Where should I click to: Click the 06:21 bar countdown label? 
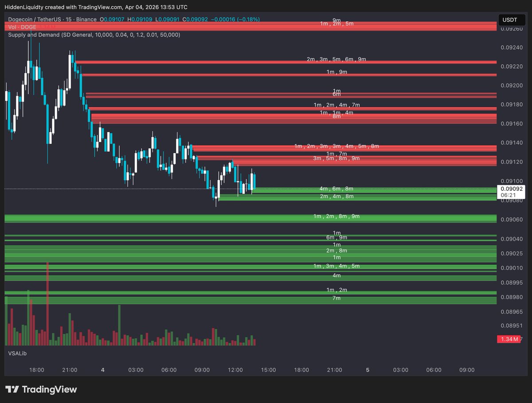click(x=507, y=194)
